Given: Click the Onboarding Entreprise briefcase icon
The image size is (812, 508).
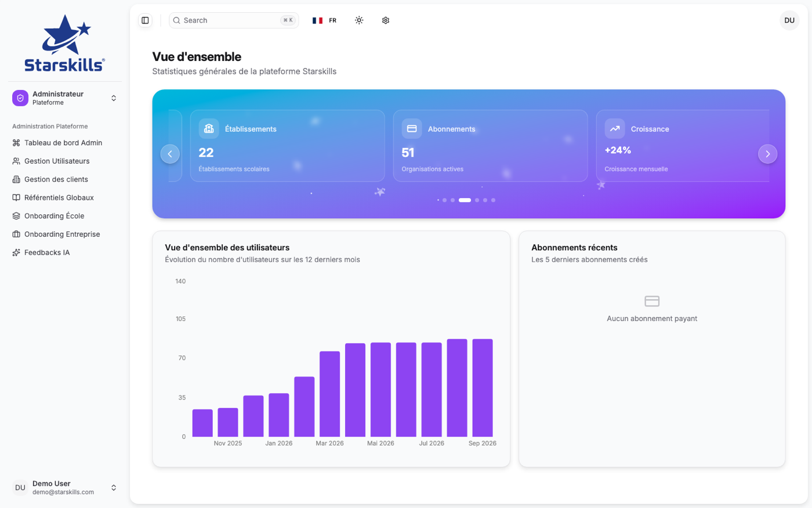Looking at the screenshot, I should (x=16, y=234).
